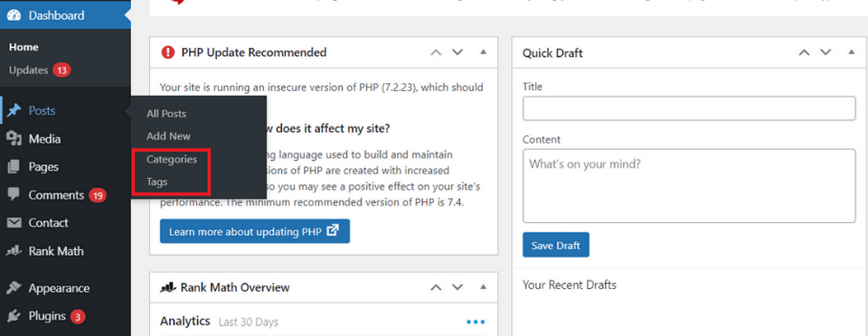
Task: Open All Posts from Posts submenu
Action: 166,114
